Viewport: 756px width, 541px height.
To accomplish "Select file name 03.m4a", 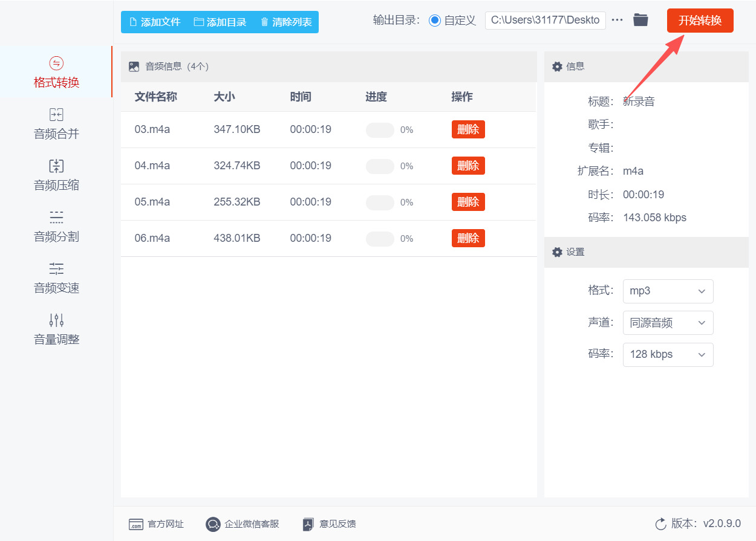I will 152,129.
